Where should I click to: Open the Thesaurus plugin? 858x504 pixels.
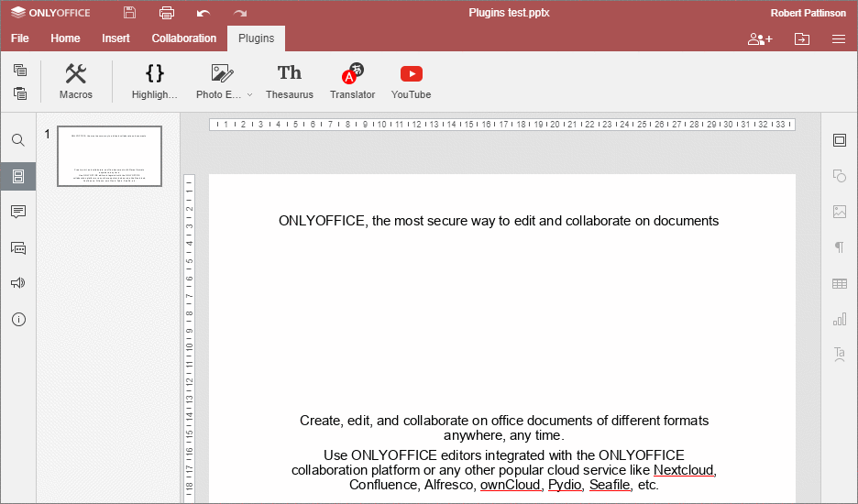click(290, 82)
